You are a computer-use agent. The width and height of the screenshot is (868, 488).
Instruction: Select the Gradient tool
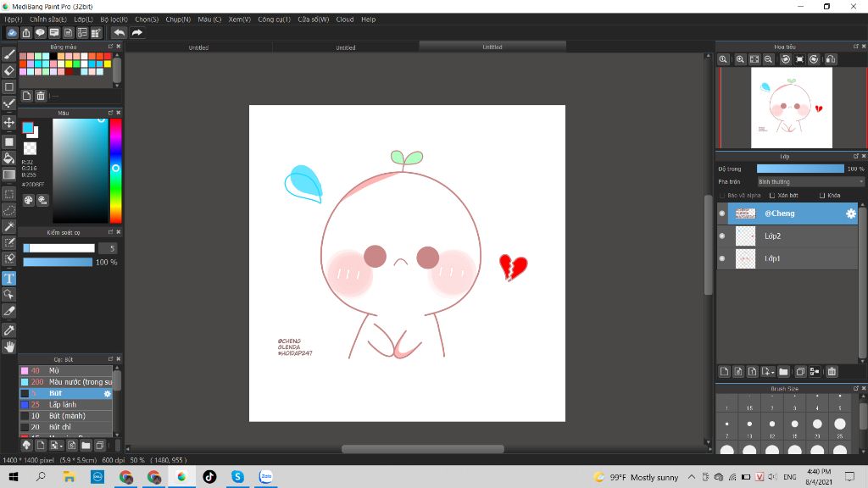coord(8,175)
